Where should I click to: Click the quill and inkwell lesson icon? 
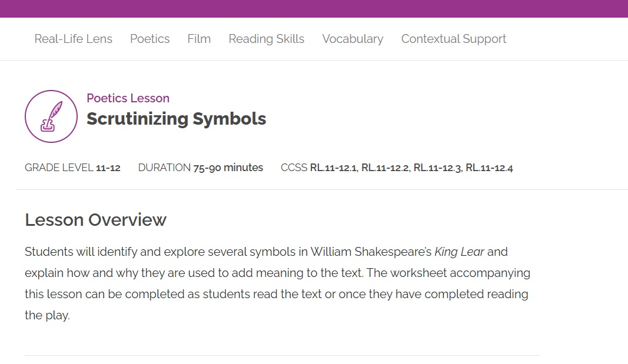[x=51, y=116]
